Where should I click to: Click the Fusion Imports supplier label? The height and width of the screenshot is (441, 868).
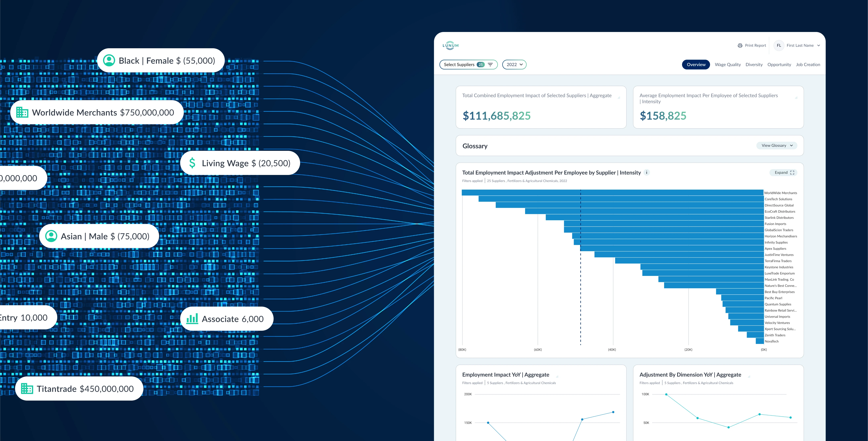click(x=775, y=224)
